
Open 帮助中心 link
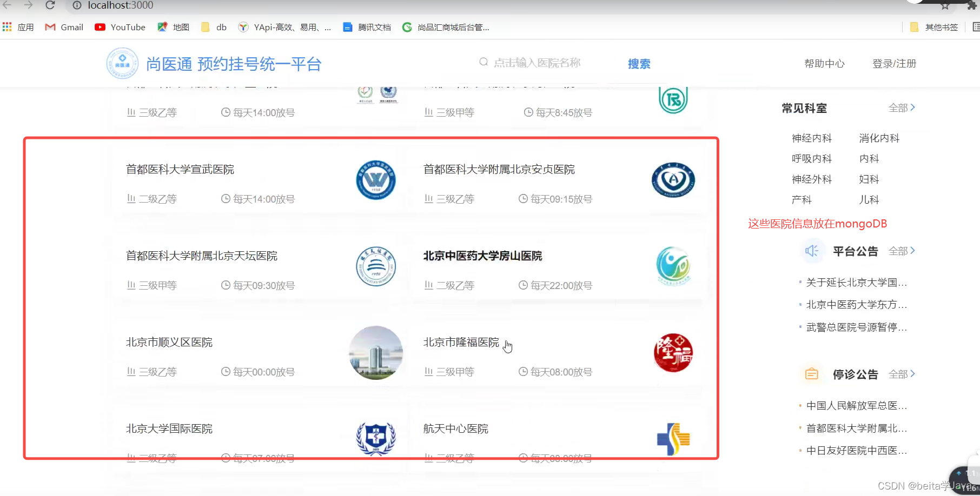(x=824, y=64)
